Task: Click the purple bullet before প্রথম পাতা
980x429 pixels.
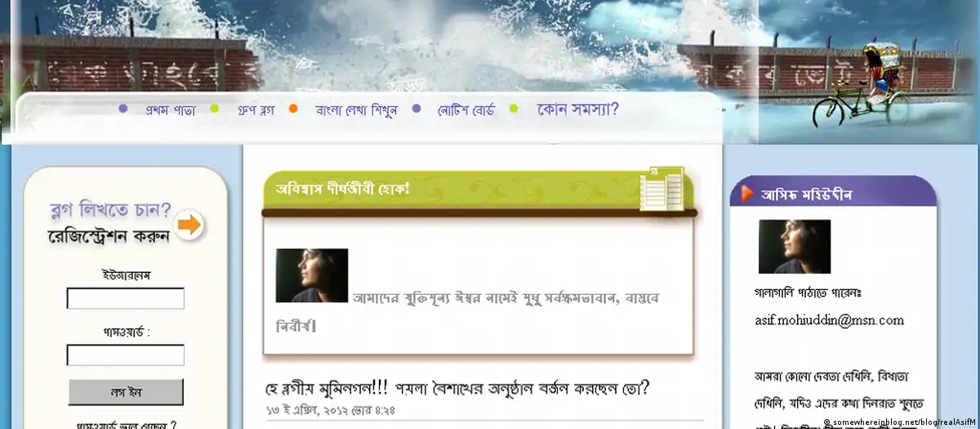Action: (x=123, y=108)
